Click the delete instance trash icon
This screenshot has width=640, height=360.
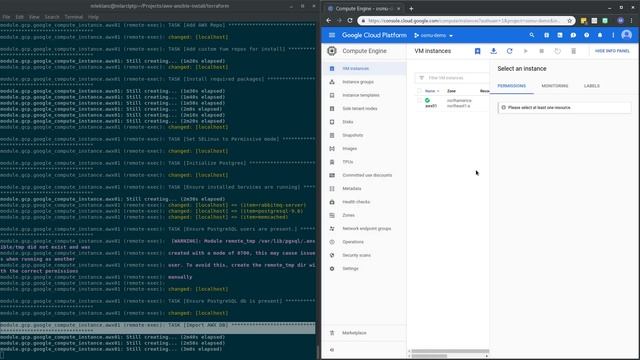click(573, 51)
